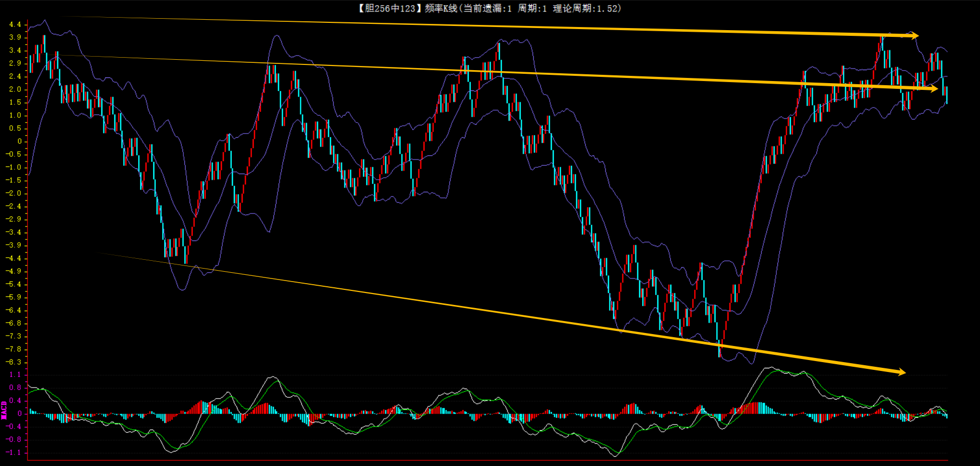Click the 2.0 y-axis label
980x466 pixels.
[15, 89]
